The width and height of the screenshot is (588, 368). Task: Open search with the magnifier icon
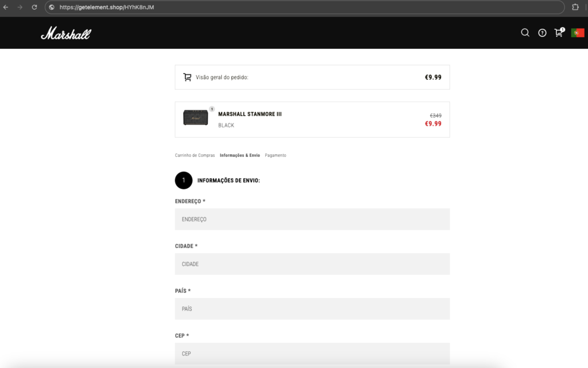pos(525,33)
